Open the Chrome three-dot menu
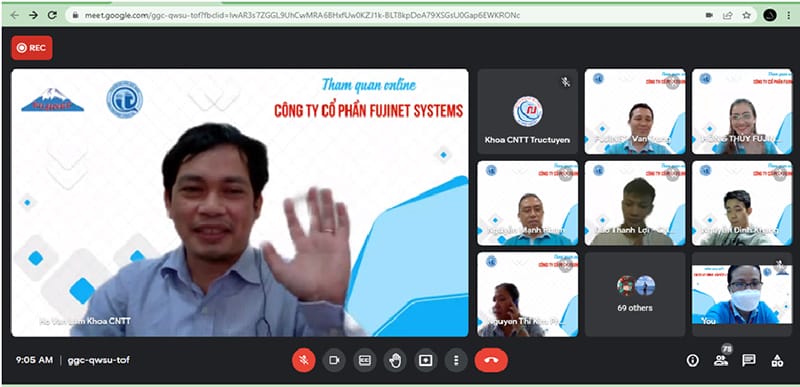Viewport: 800px width, 387px height. click(x=789, y=15)
